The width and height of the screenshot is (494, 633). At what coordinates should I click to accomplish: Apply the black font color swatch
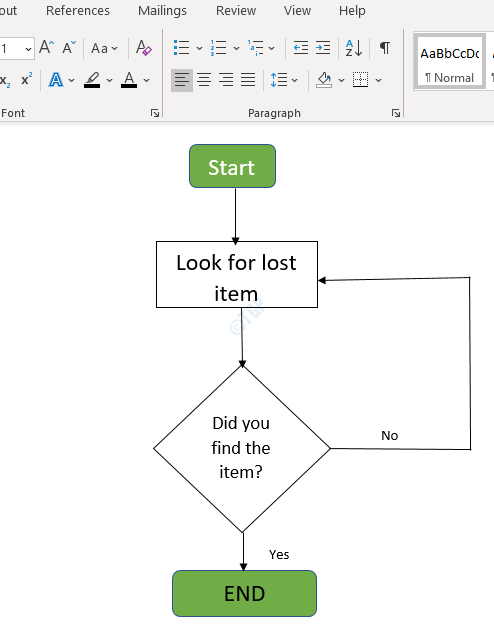tap(129, 80)
